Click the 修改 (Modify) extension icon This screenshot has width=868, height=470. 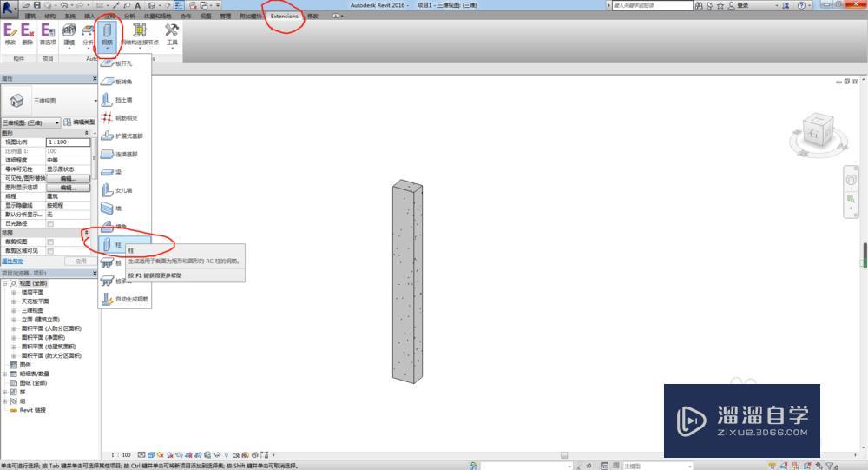coord(10,34)
